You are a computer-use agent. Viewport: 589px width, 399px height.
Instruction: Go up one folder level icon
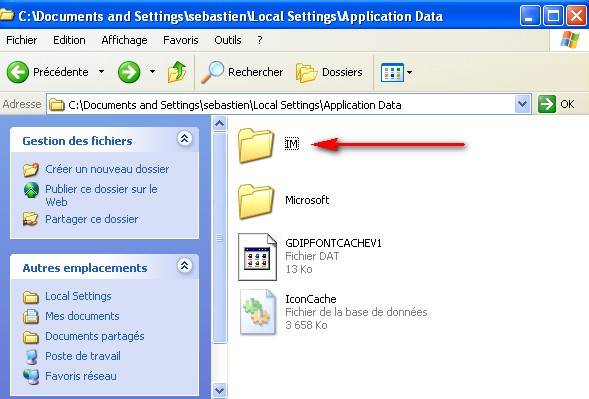tap(177, 71)
